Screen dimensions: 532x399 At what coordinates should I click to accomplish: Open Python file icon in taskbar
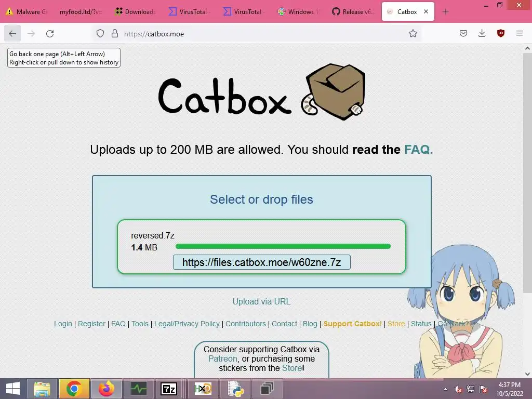235,389
